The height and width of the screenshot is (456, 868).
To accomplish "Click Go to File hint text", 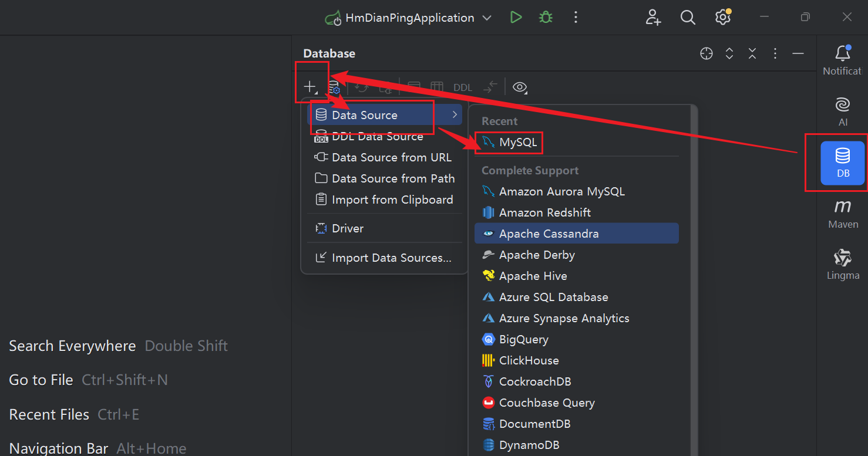I will 41,380.
